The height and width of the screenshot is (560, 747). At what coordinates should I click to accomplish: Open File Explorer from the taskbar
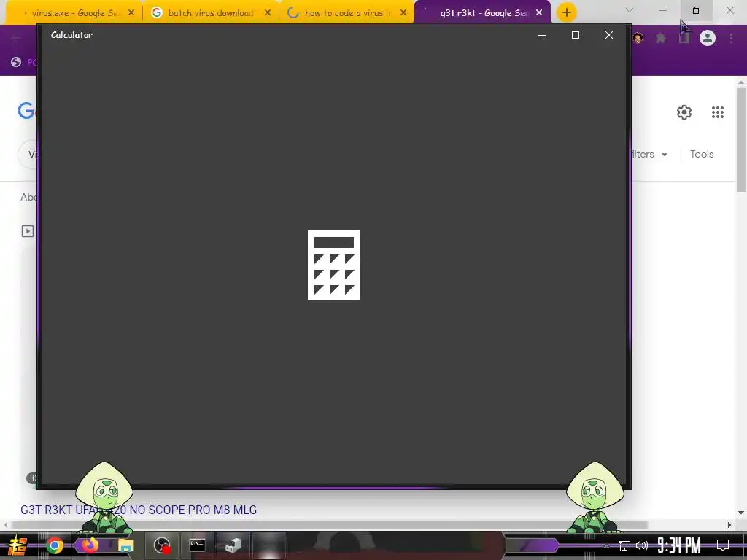(x=125, y=545)
